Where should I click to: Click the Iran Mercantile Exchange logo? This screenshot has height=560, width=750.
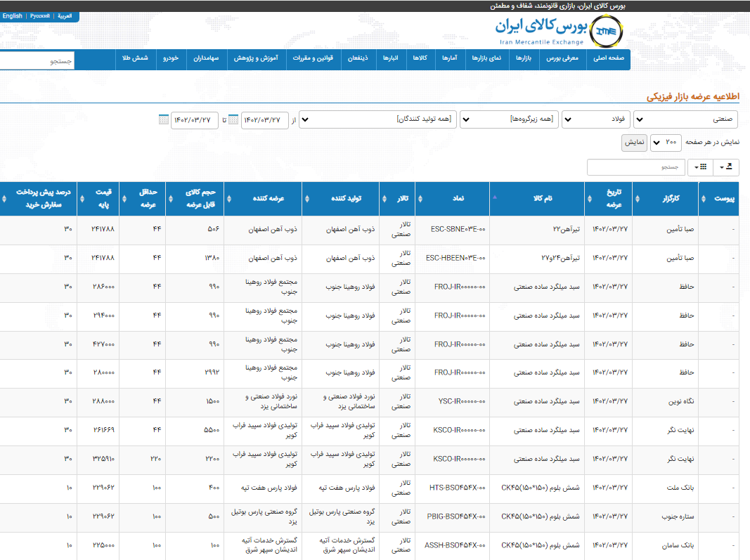tap(559, 31)
